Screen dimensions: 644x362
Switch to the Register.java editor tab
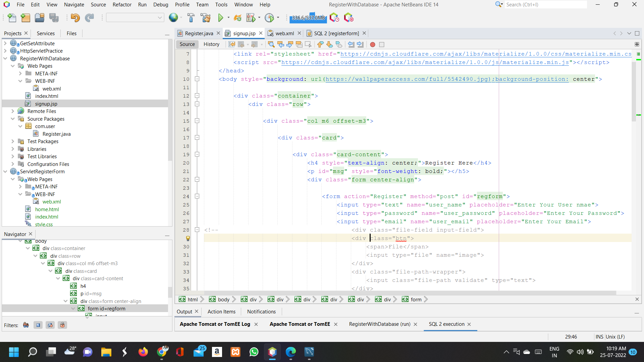click(x=199, y=33)
